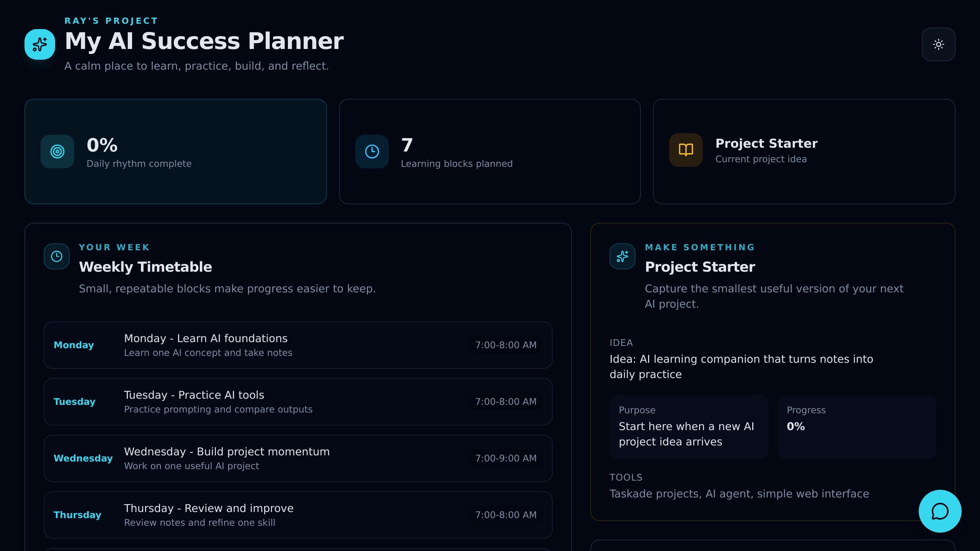Select the Thursday Review and improve block
Image resolution: width=980 pixels, height=551 pixels.
[298, 515]
